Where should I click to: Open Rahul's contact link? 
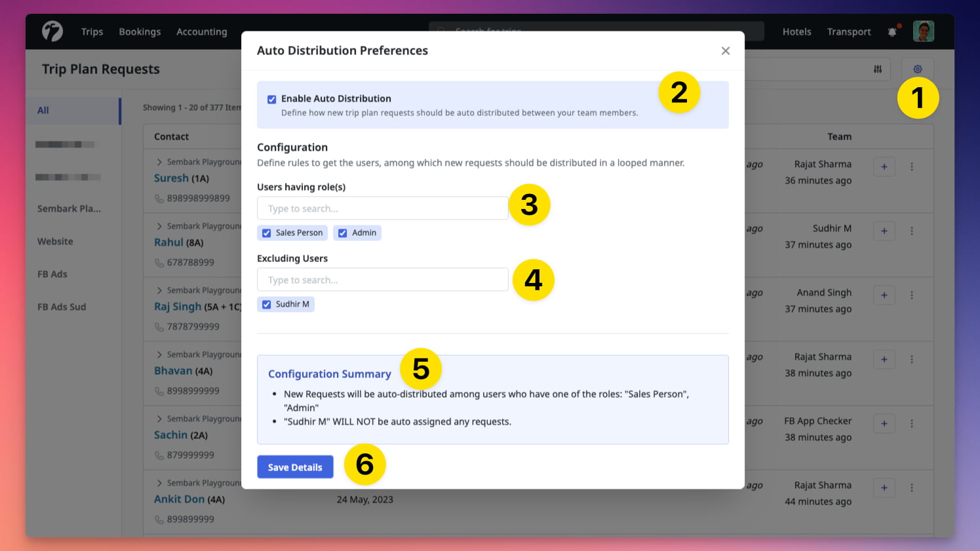tap(168, 242)
